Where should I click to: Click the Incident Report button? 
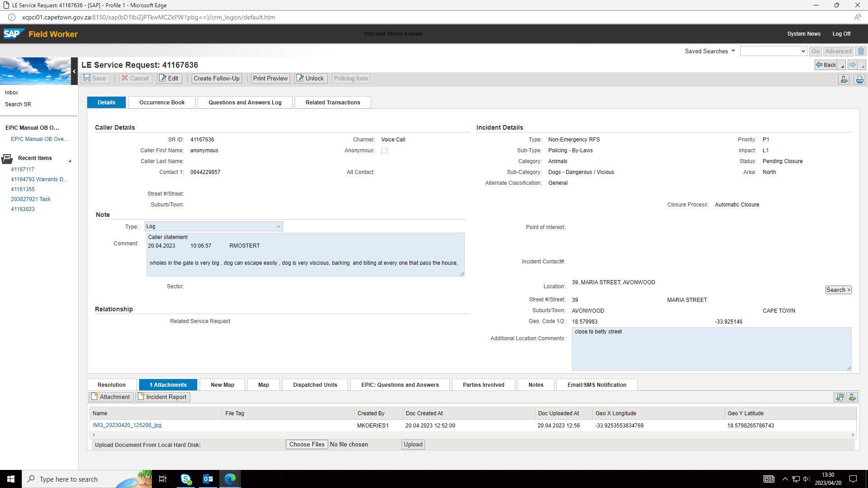click(162, 397)
